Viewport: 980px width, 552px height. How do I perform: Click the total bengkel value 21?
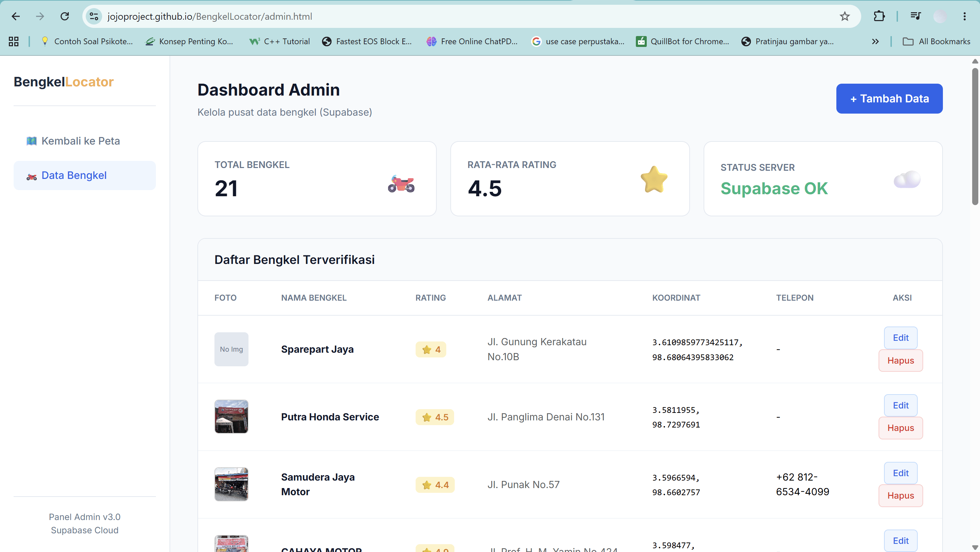click(x=226, y=188)
